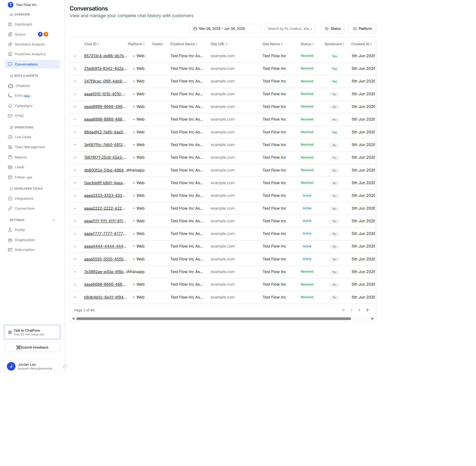
Task: Click the orange queue badge showing 2
Action: tap(46, 34)
